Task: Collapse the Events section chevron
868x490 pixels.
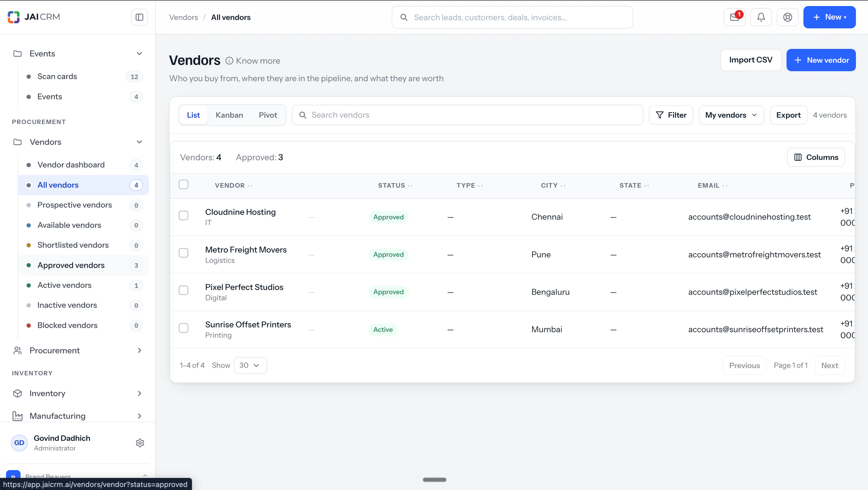Action: 139,53
